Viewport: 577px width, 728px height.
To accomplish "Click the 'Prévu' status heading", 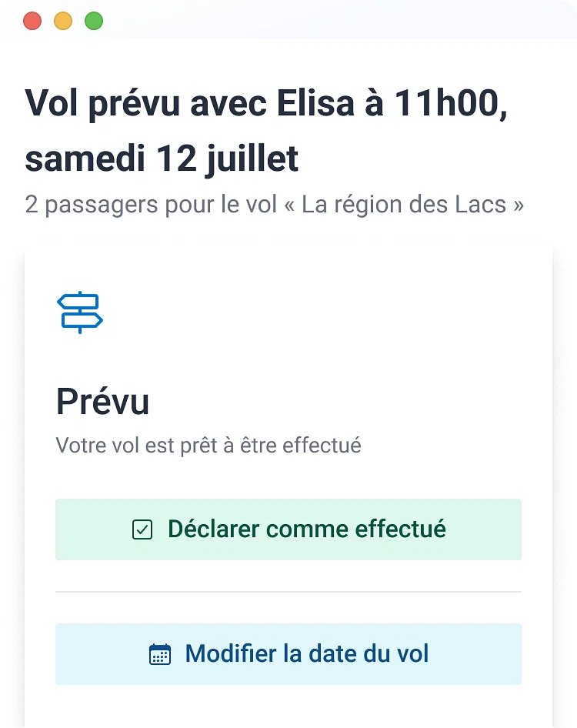I will point(102,402).
